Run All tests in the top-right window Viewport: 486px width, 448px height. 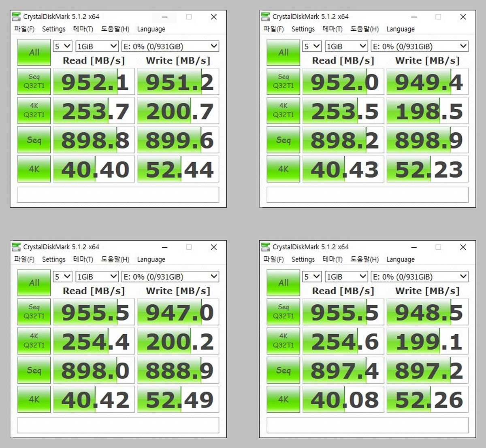click(x=283, y=52)
